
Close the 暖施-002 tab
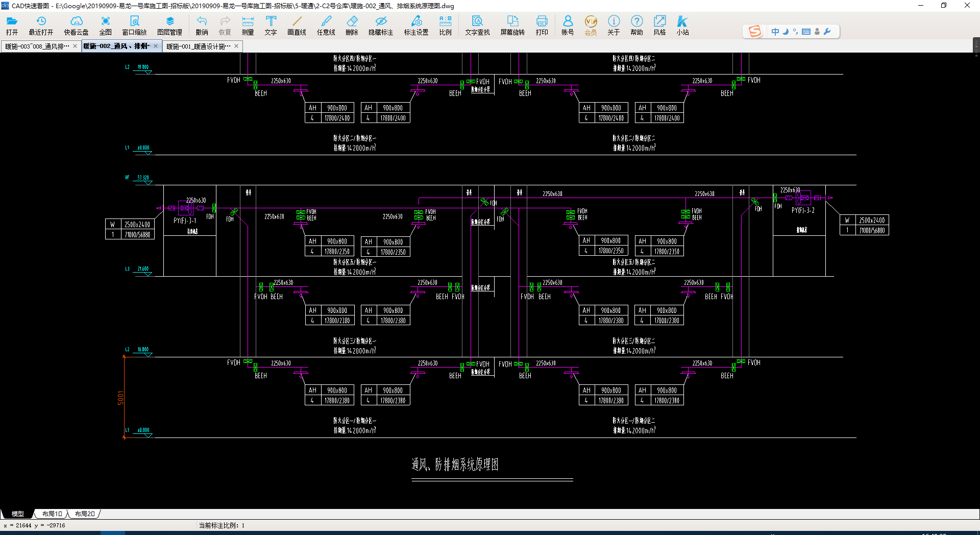156,46
